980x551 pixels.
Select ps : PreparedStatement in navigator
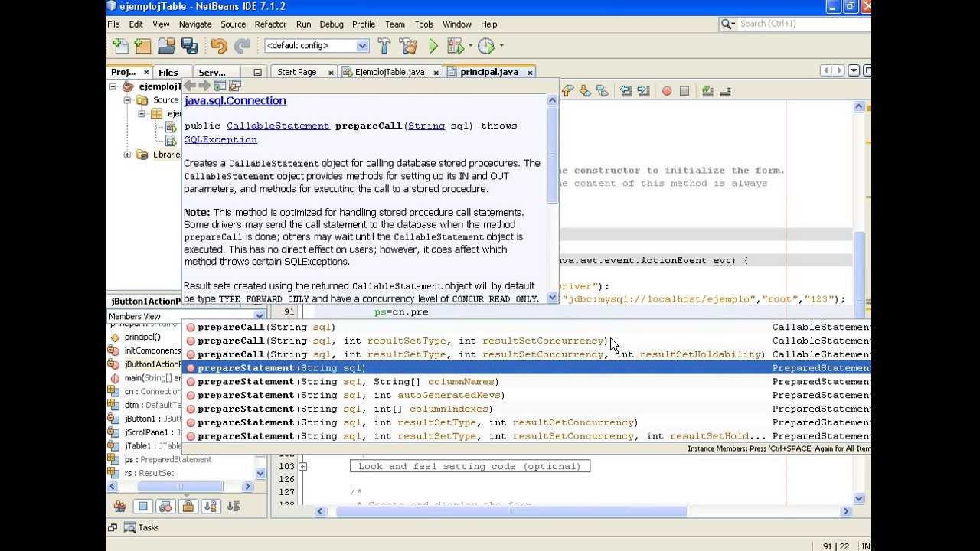(x=168, y=460)
